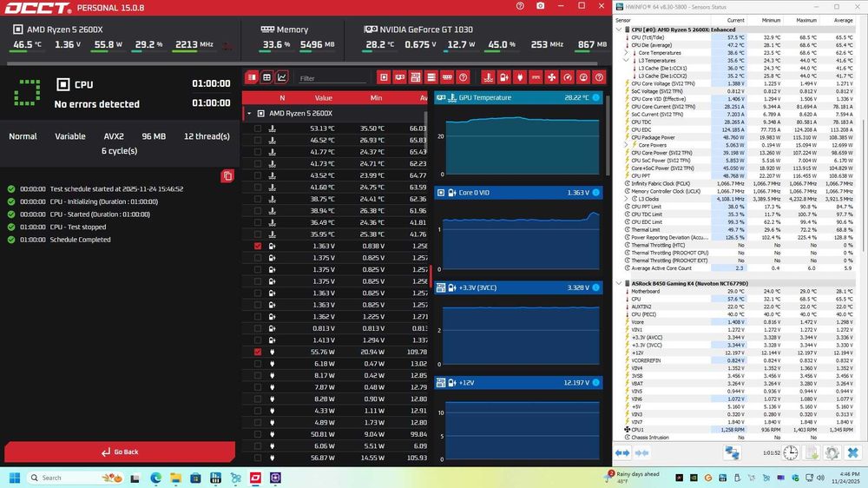This screenshot has height=488, width=868.
Task: Take a screenshot with OCCT camera icon
Action: tap(540, 6)
